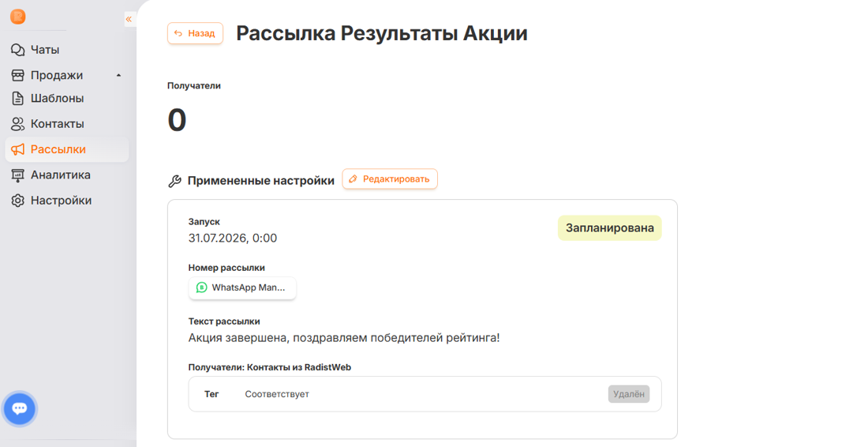The image size is (868, 447).
Task: Click the recipients count 0
Action: pos(177,119)
